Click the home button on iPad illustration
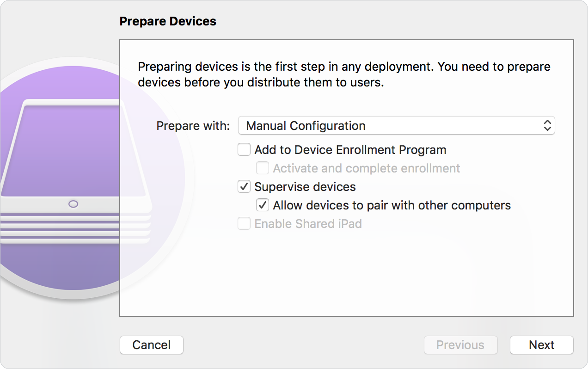Image resolution: width=588 pixels, height=369 pixels. [x=73, y=204]
